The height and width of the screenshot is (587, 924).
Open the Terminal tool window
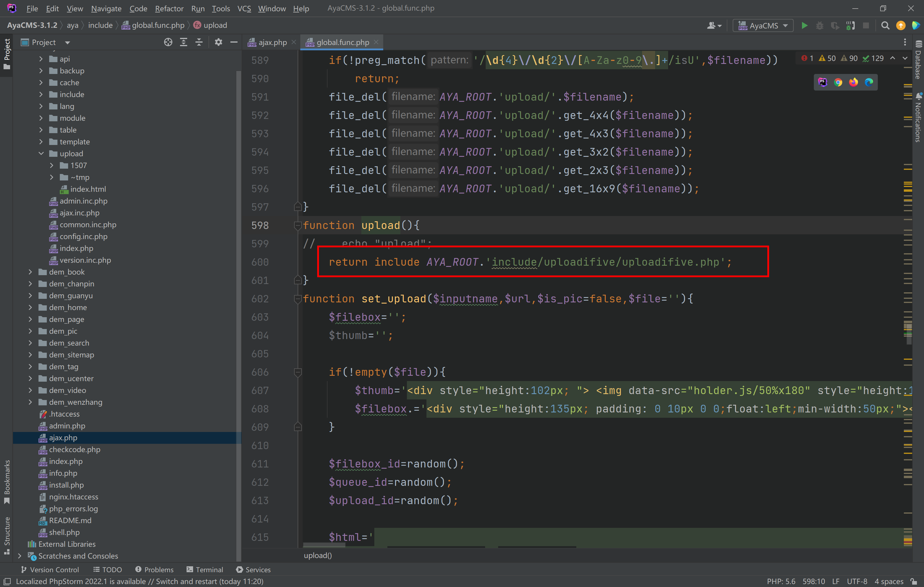205,569
